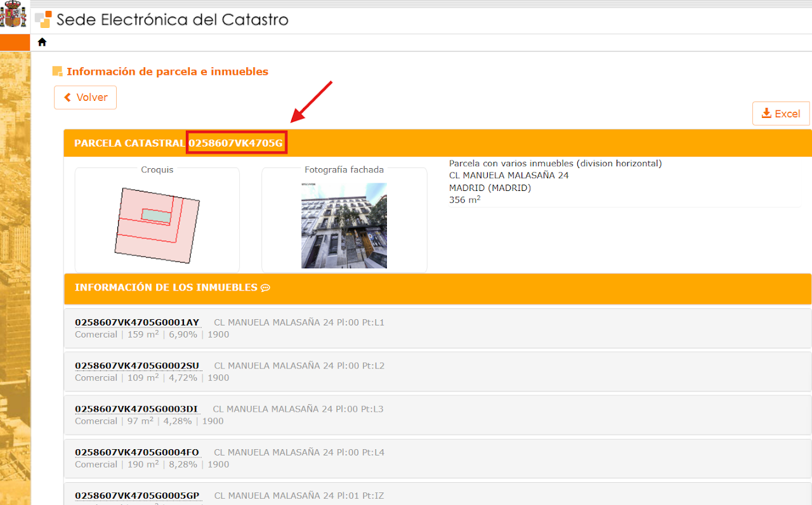Select the address text CL MANUELA MALASAÑA 24

(509, 176)
